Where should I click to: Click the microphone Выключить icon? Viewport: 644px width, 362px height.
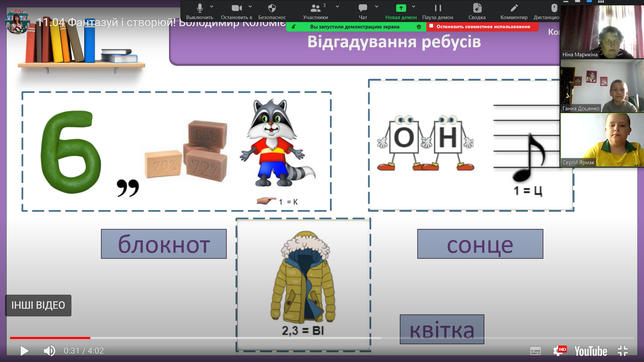pos(200,8)
